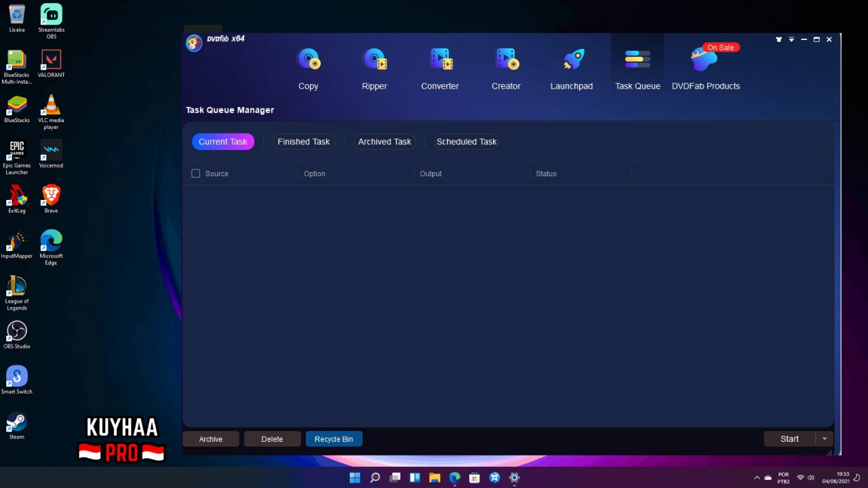Viewport: 868px width, 488px height.
Task: Open VALORANT desktop icon
Action: [52, 64]
